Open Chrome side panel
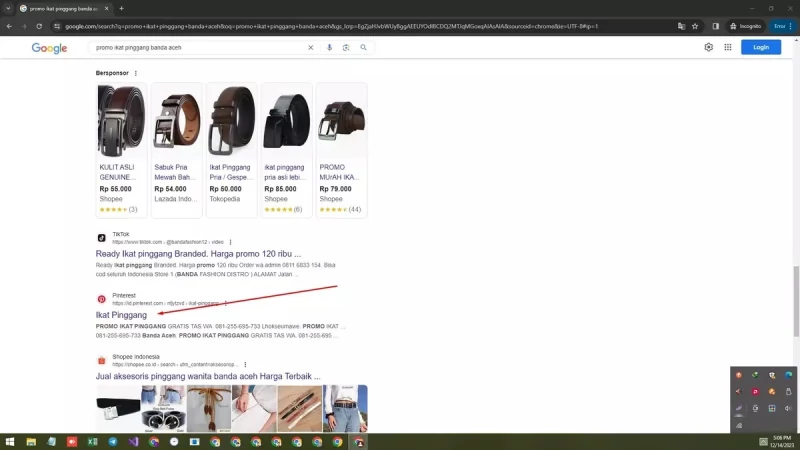This screenshot has height=450, width=800. point(715,26)
